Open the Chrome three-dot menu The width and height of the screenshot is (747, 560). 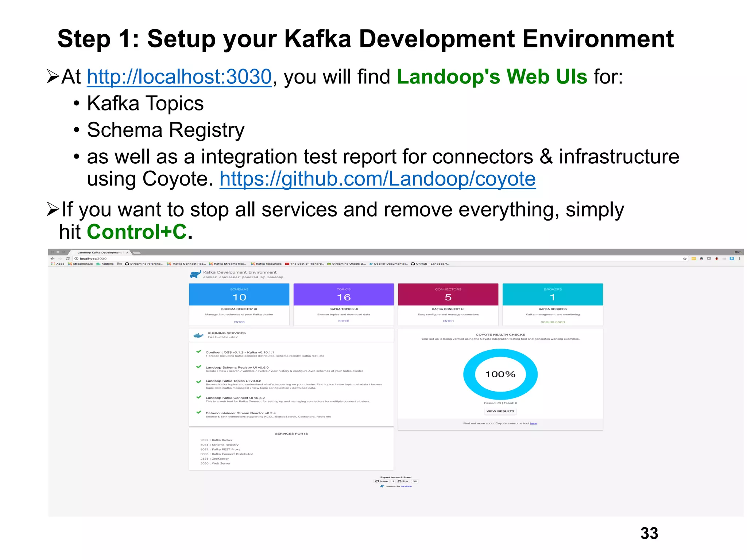[739, 258]
